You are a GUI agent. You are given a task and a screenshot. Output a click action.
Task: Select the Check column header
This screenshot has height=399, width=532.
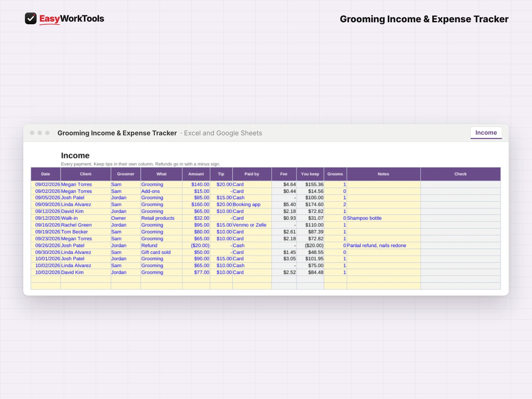click(x=461, y=174)
